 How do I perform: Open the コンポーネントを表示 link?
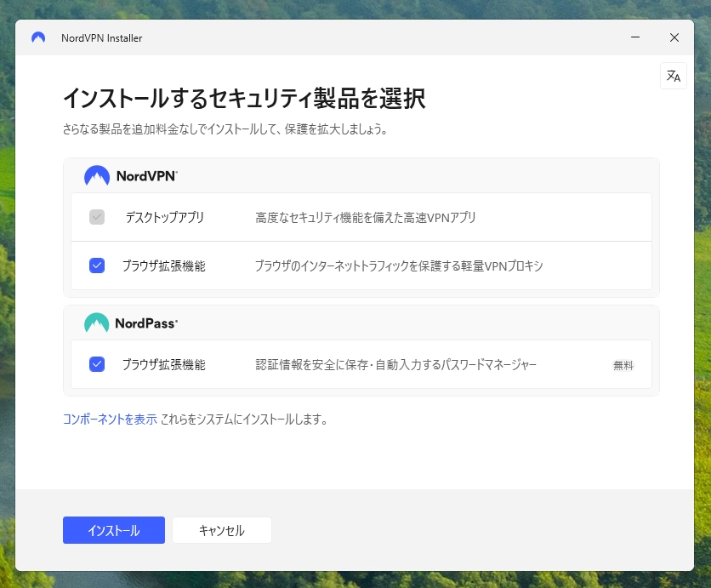point(110,419)
